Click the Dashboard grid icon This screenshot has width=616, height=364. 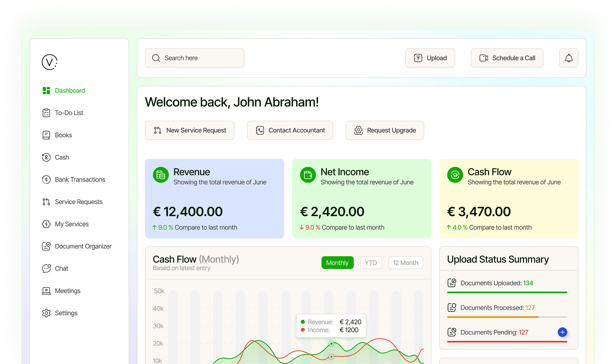click(46, 91)
